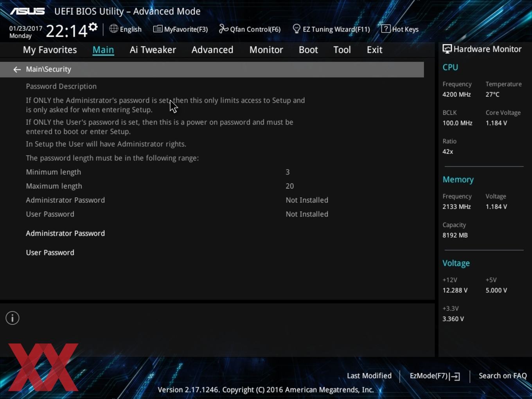Click the 22:14 clock display
This screenshot has width=532, height=399.
pyautogui.click(x=66, y=31)
